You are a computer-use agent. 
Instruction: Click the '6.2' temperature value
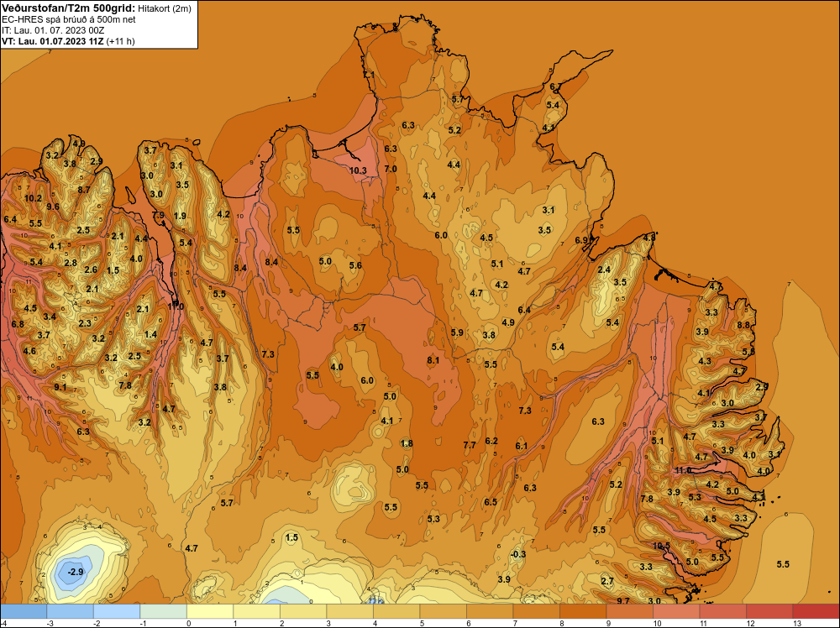[491, 441]
